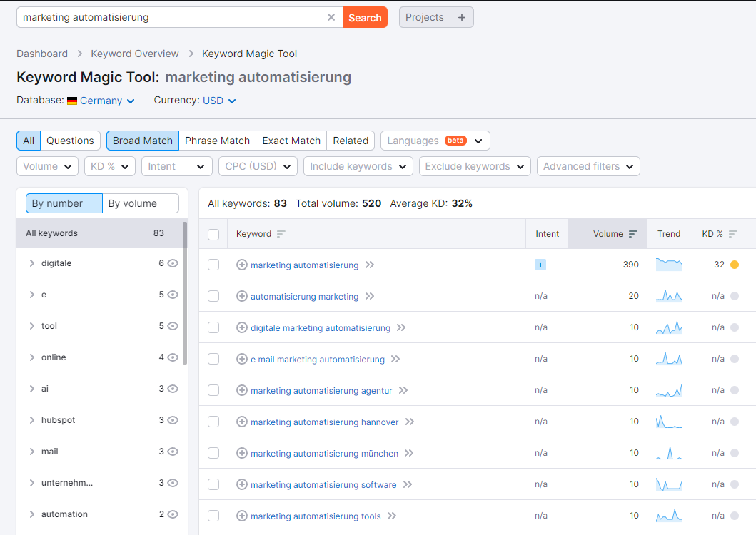Image resolution: width=756 pixels, height=535 pixels.
Task: Open the Advanced filters dropdown
Action: pyautogui.click(x=588, y=166)
